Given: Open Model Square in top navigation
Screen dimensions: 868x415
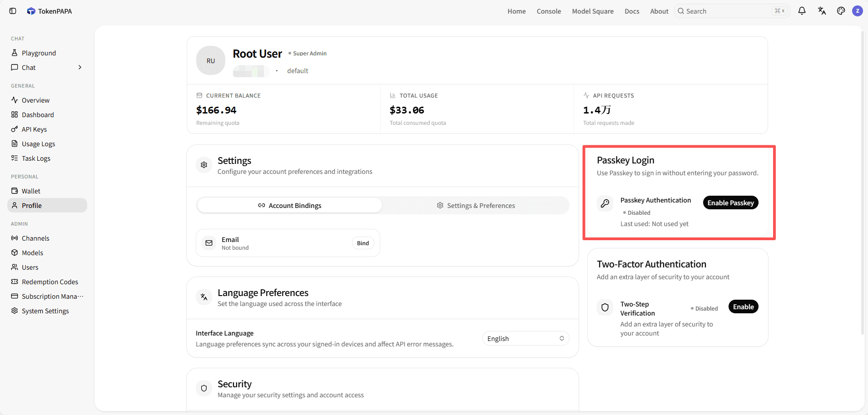Looking at the screenshot, I should (x=593, y=11).
